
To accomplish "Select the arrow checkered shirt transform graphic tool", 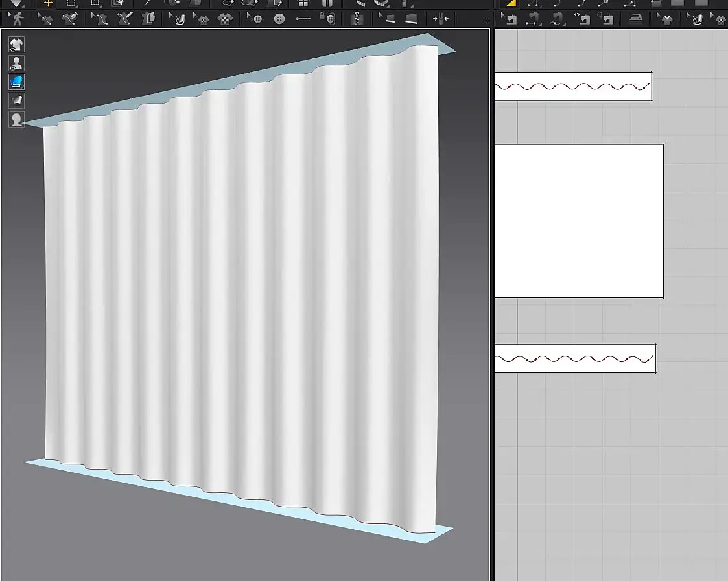I will [201, 19].
